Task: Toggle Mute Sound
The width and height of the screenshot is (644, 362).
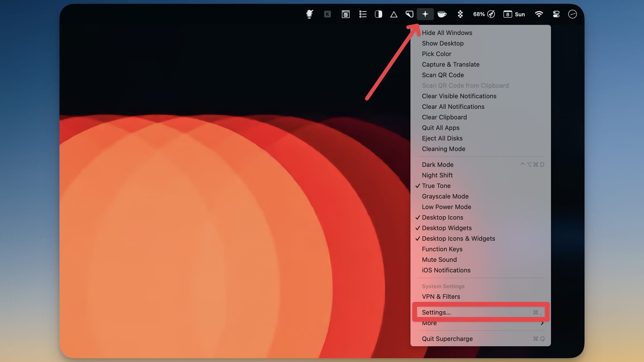Action: [x=480, y=260]
